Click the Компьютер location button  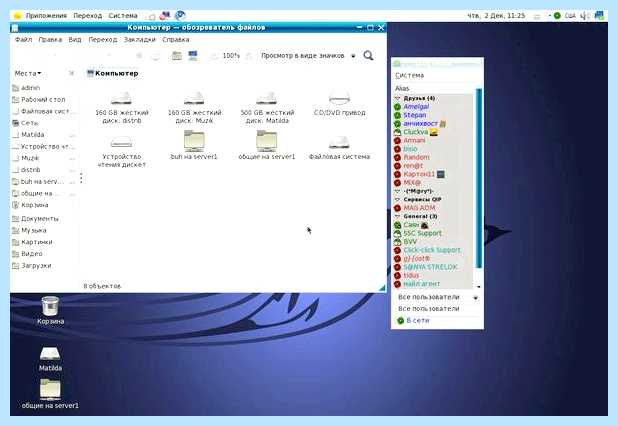click(113, 73)
